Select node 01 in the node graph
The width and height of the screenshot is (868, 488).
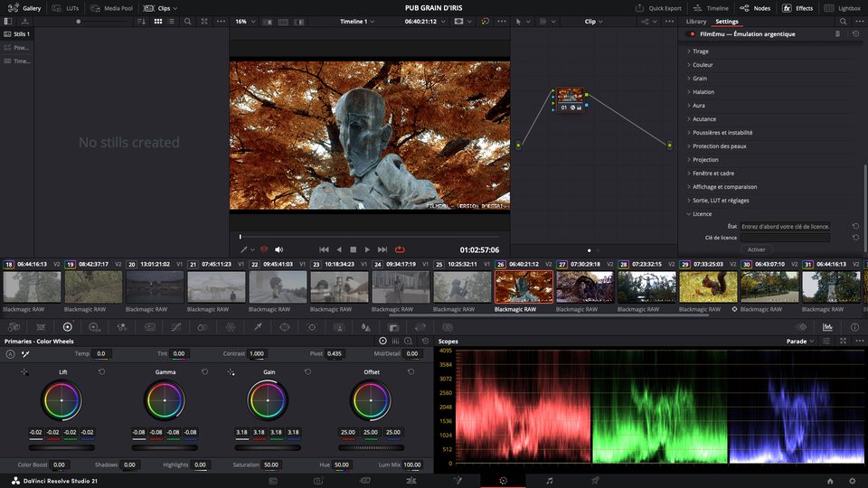click(570, 99)
